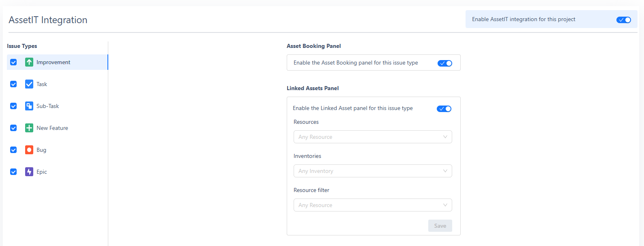
Task: Click the blue Task checkmark icon
Action: pos(29,84)
